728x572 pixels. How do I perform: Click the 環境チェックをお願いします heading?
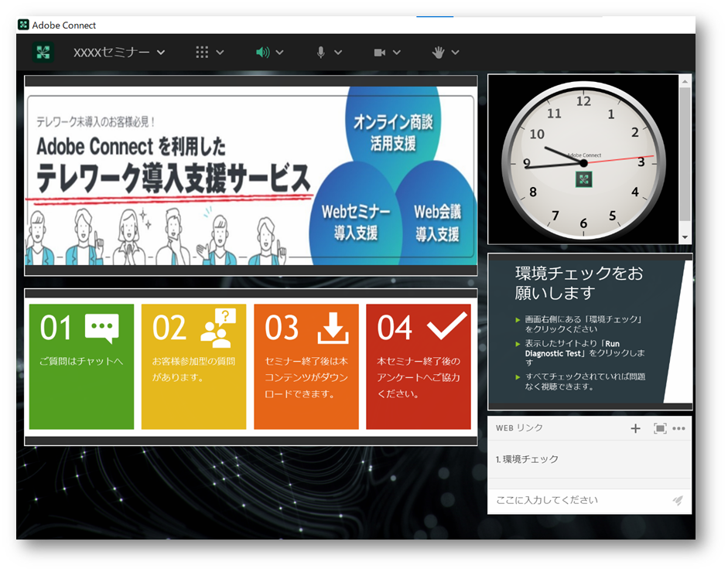[579, 283]
